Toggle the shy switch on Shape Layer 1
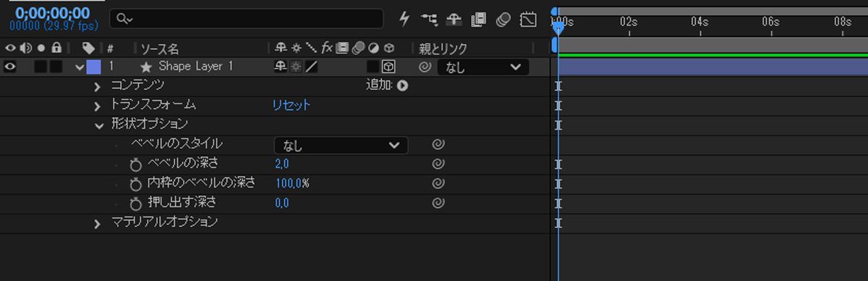This screenshot has width=868, height=281. 281,67
